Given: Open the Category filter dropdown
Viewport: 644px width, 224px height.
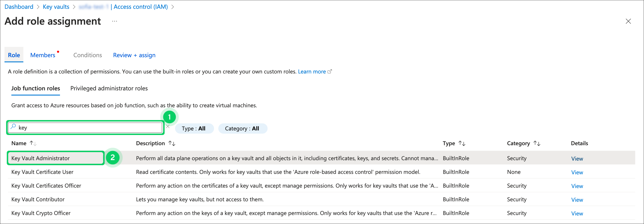Looking at the screenshot, I should [242, 128].
